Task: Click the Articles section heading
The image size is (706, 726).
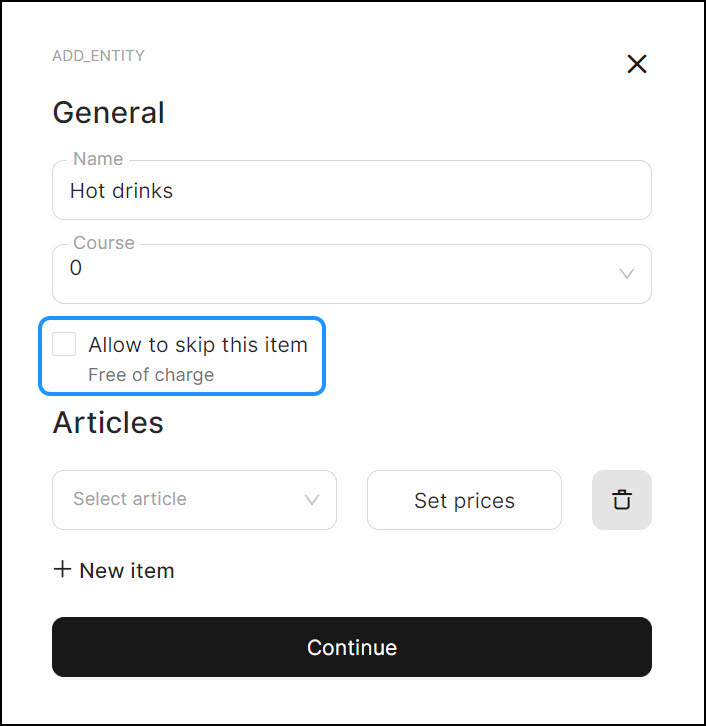Action: tap(108, 422)
